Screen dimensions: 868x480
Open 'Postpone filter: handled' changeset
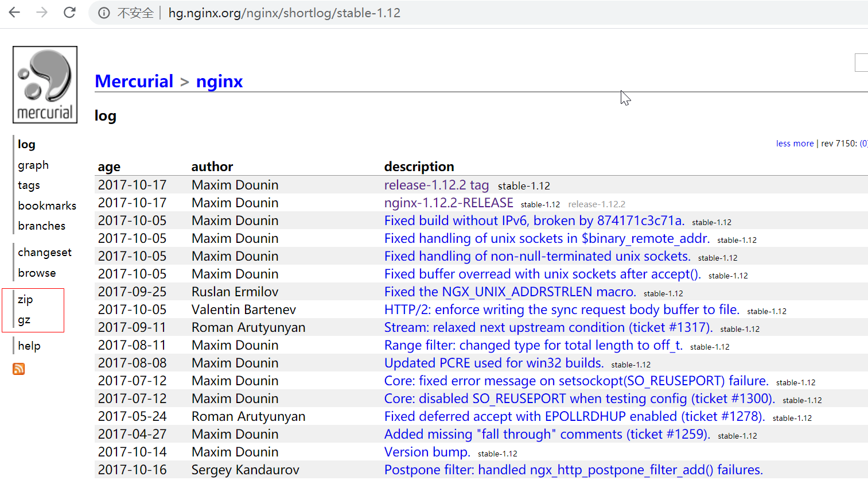pyautogui.click(x=574, y=470)
